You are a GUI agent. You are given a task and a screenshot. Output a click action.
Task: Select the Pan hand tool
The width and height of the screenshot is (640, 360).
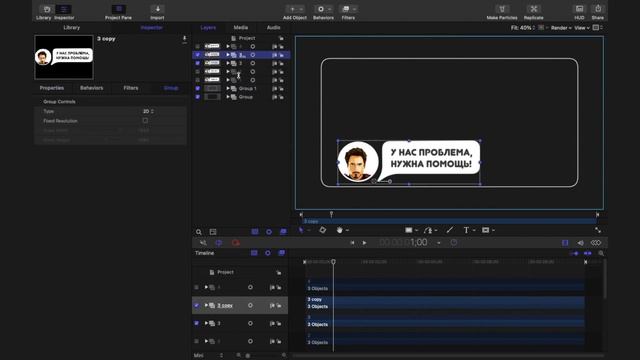tap(340, 230)
